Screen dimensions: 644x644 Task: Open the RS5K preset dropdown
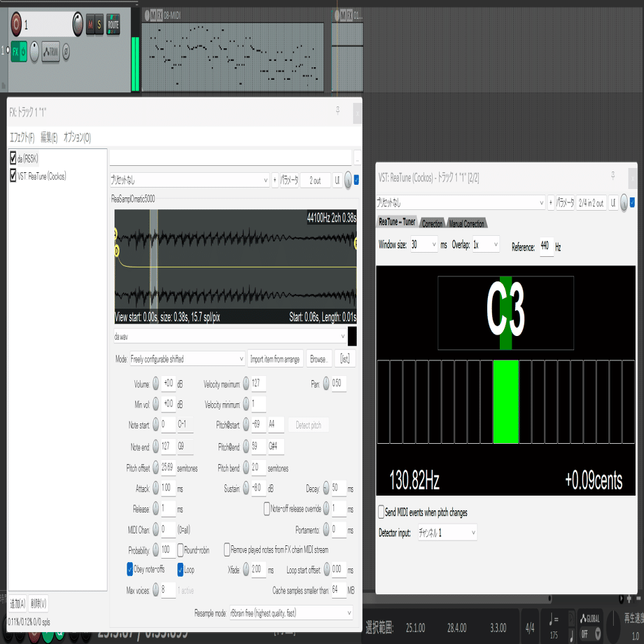pyautogui.click(x=189, y=180)
